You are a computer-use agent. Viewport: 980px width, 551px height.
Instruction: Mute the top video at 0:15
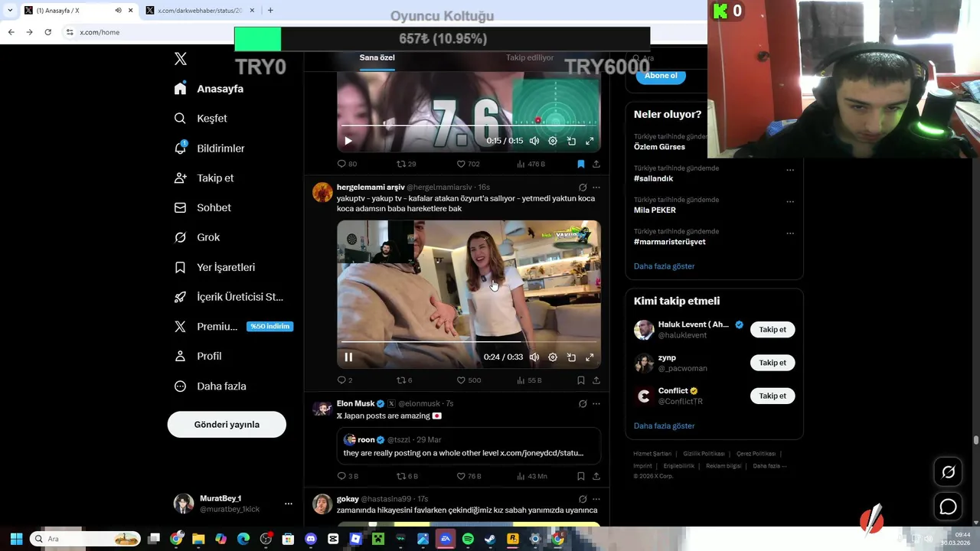[534, 141]
